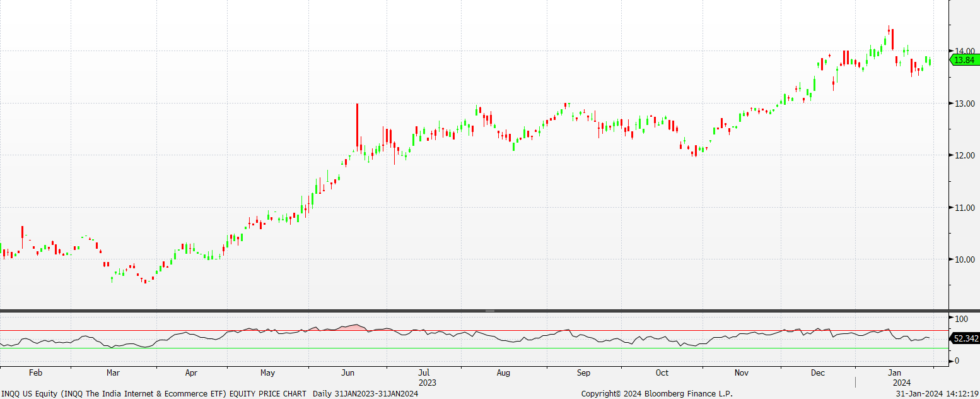The width and height of the screenshot is (980, 399).
Task: Click the Sep month label
Action: [x=583, y=372]
